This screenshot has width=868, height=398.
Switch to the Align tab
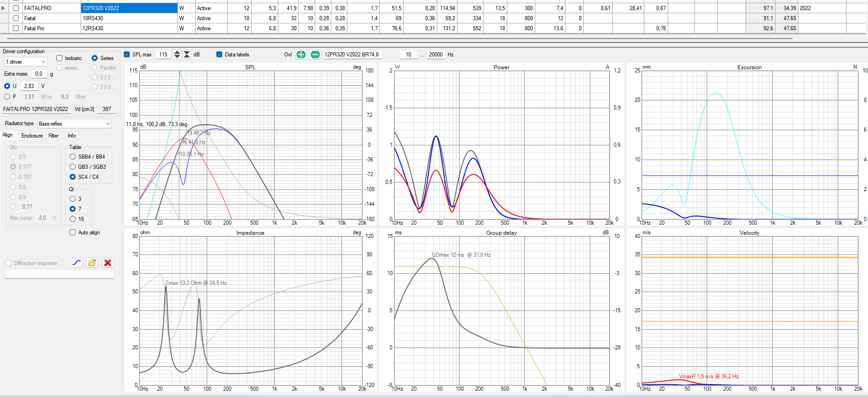pos(8,135)
